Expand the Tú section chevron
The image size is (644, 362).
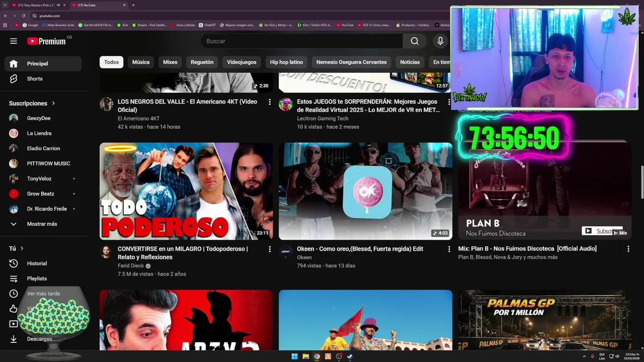point(22,248)
